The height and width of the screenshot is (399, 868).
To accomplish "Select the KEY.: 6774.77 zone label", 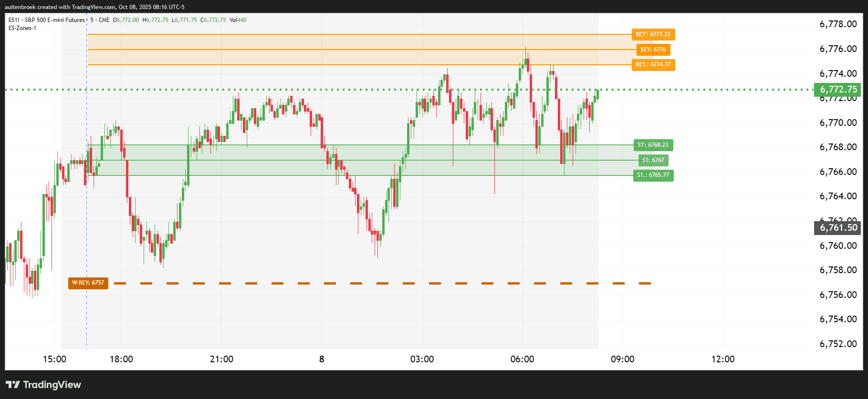I will (x=653, y=64).
